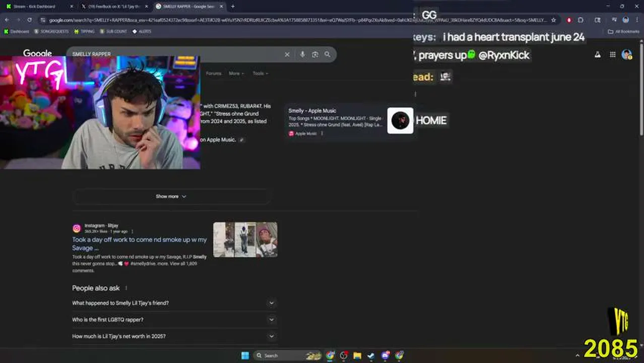Click the magnifier search button

tap(328, 54)
